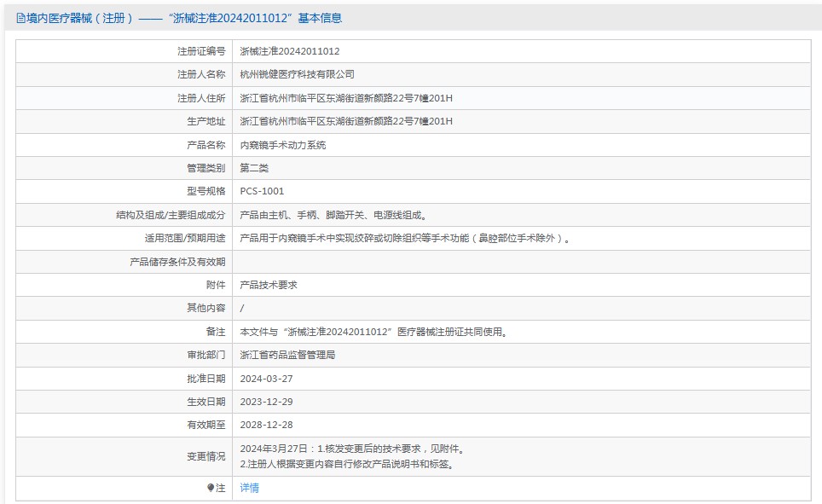Select approval date 2024-03-27
Viewport: 822px width, 504px height.
pyautogui.click(x=266, y=379)
